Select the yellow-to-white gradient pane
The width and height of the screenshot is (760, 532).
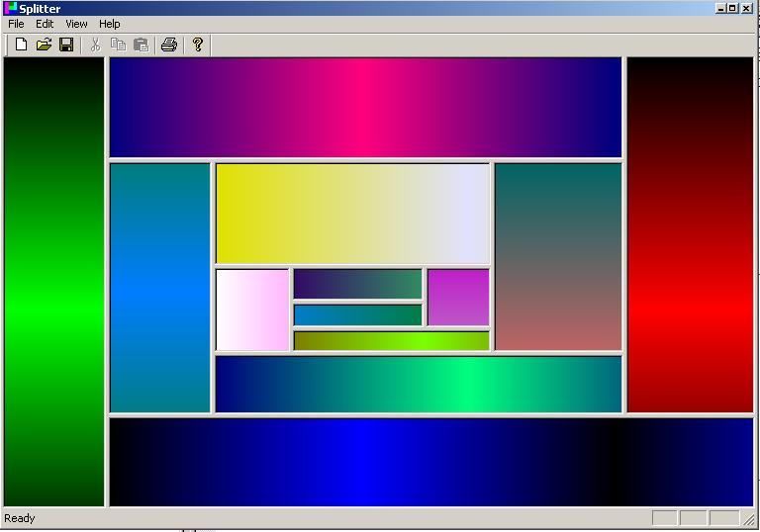(x=353, y=215)
